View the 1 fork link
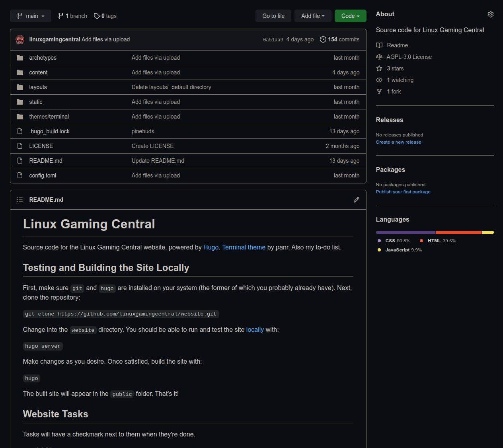This screenshot has width=503, height=448. [394, 92]
